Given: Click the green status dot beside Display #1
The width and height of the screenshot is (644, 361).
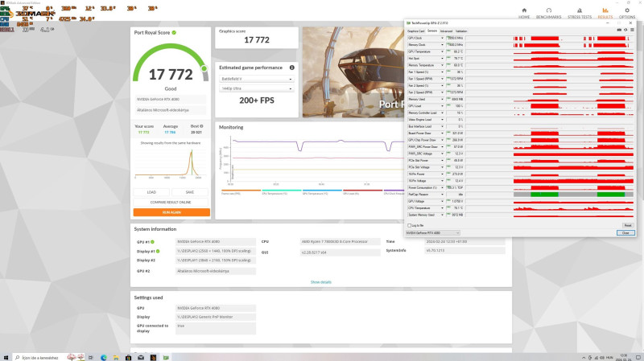Looking at the screenshot, I should pos(158,251).
